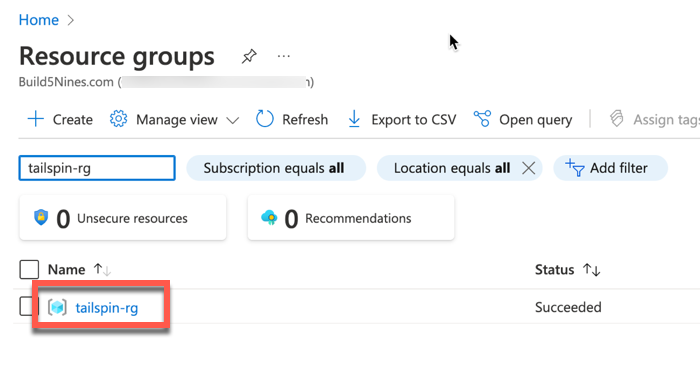Click the Name column sort arrows
This screenshot has height=366, width=700.
[102, 270]
